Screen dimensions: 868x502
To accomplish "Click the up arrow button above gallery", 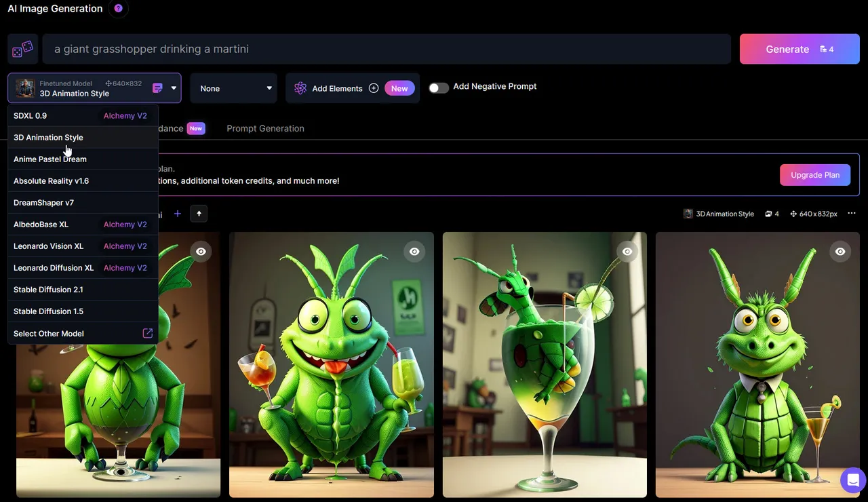I will [199, 214].
